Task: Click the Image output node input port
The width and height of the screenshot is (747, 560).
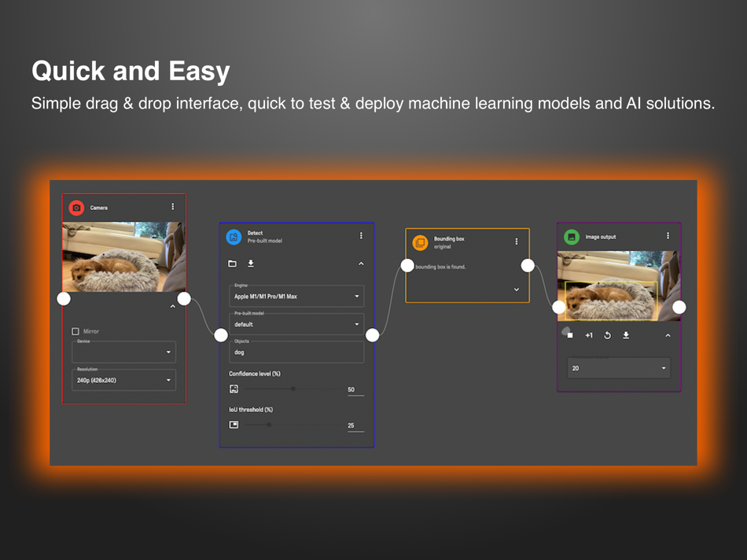Action: (558, 308)
